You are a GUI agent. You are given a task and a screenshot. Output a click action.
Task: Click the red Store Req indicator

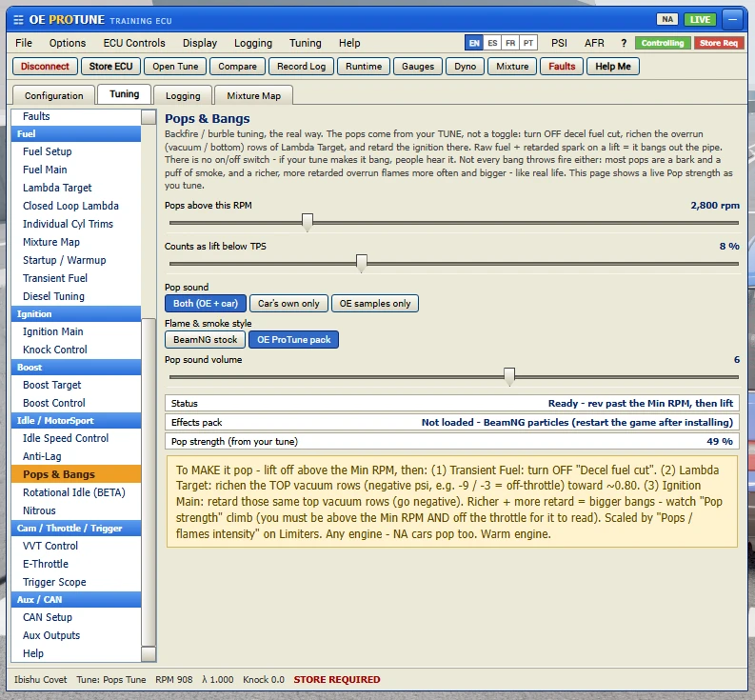719,43
